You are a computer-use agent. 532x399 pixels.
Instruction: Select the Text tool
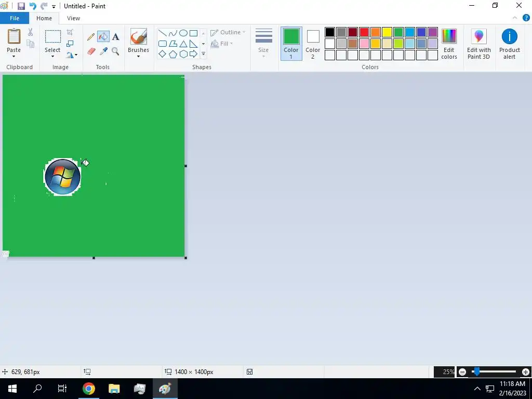pos(116,37)
